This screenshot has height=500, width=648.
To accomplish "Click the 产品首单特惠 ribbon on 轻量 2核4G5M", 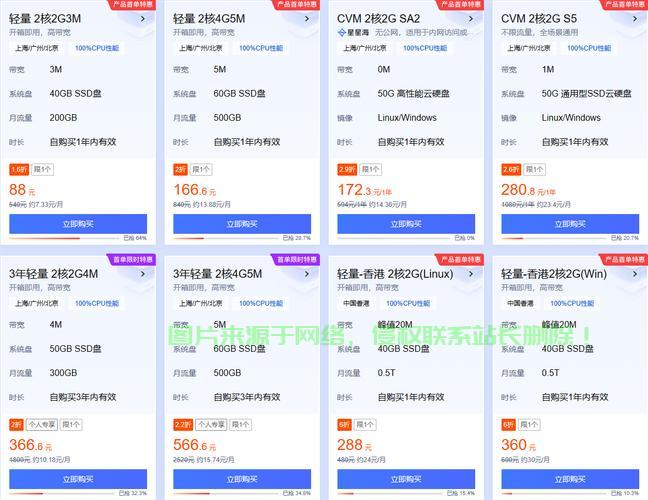I will [296, 4].
